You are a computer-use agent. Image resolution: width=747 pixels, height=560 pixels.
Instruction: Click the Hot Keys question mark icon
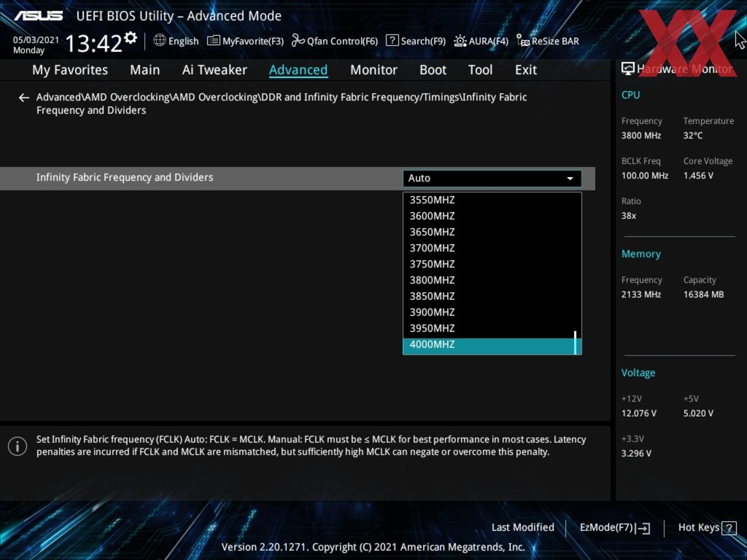pyautogui.click(x=729, y=528)
